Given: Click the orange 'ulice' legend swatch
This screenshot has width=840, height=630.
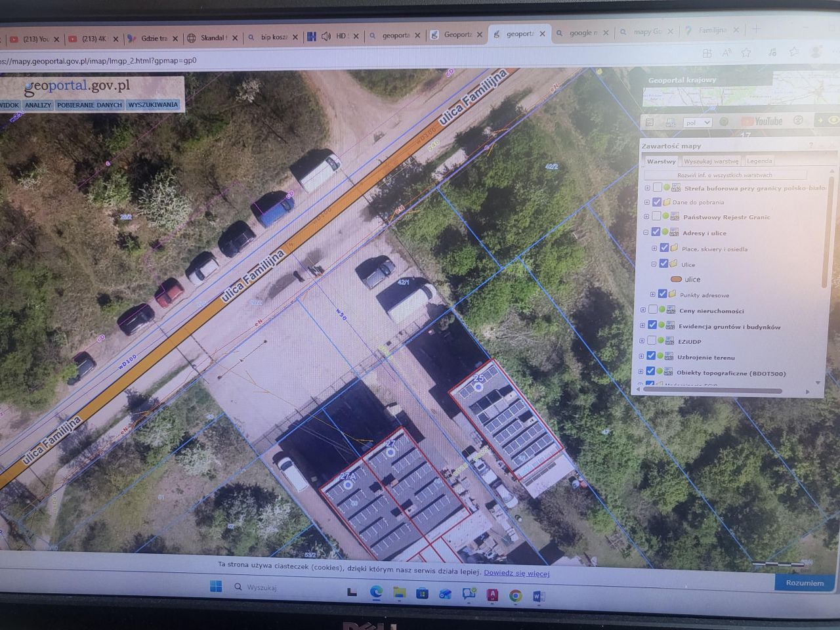Looking at the screenshot, I should pos(677,280).
